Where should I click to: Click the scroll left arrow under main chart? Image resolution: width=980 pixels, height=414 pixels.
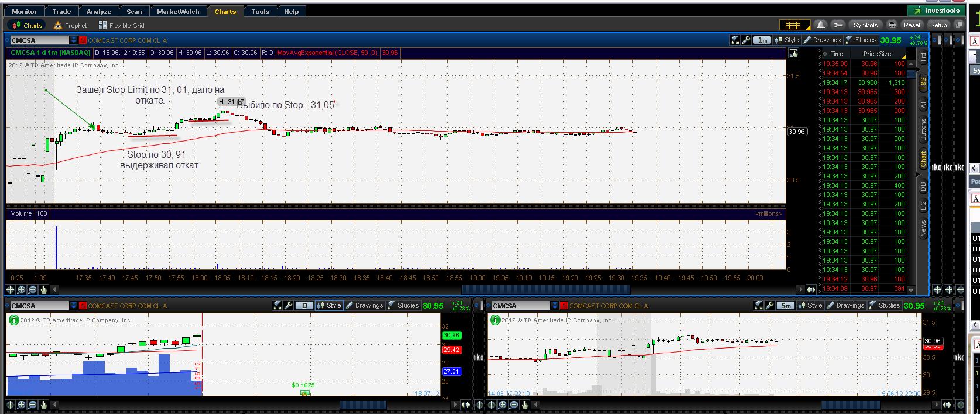tap(55, 289)
